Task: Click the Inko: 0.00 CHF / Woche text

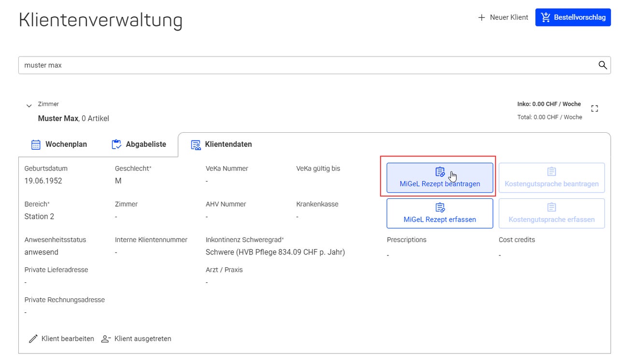Action: tap(549, 104)
